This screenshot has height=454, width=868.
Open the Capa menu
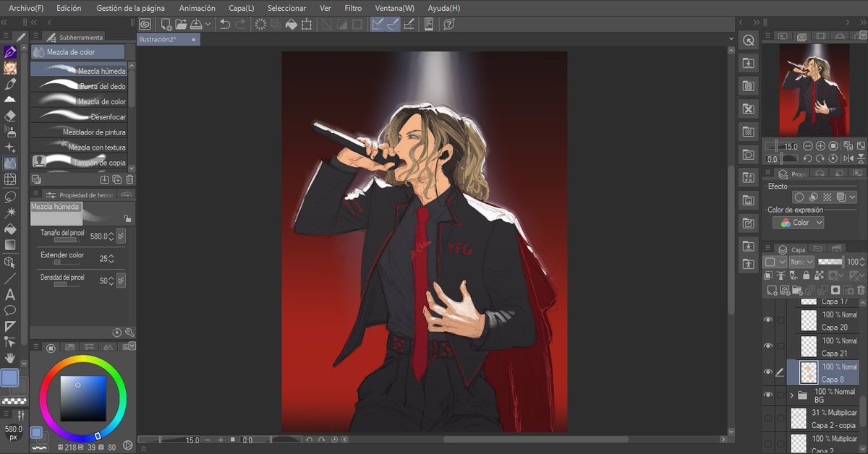[x=241, y=8]
